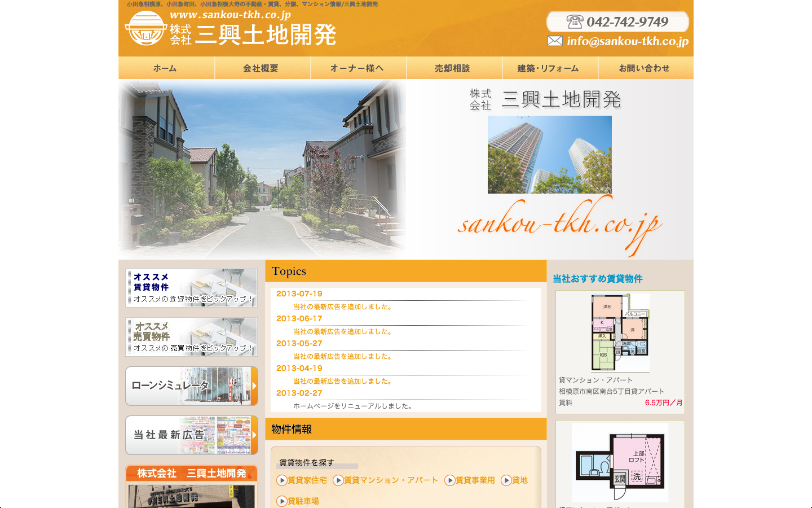The image size is (812, 508).
Task: Open the ホーム menu item
Action: (x=165, y=68)
